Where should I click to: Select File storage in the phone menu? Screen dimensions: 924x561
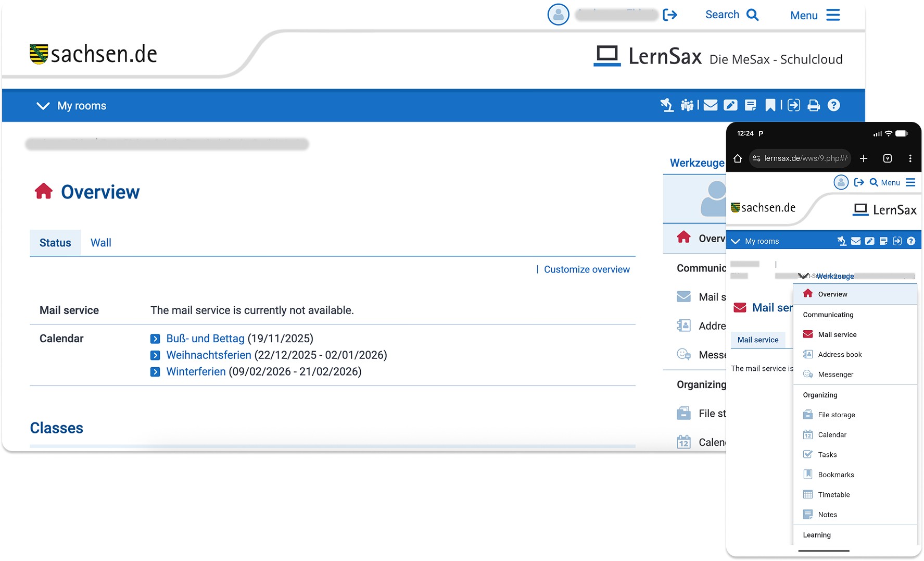[855, 415]
